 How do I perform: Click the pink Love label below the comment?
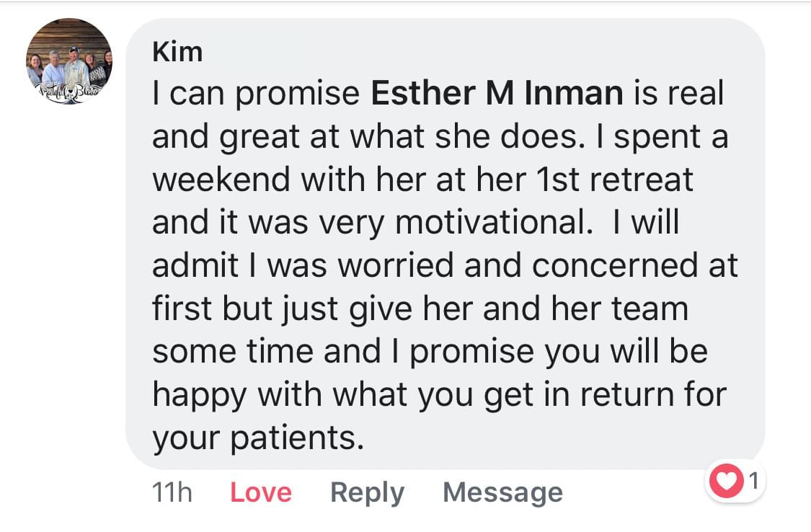(261, 492)
